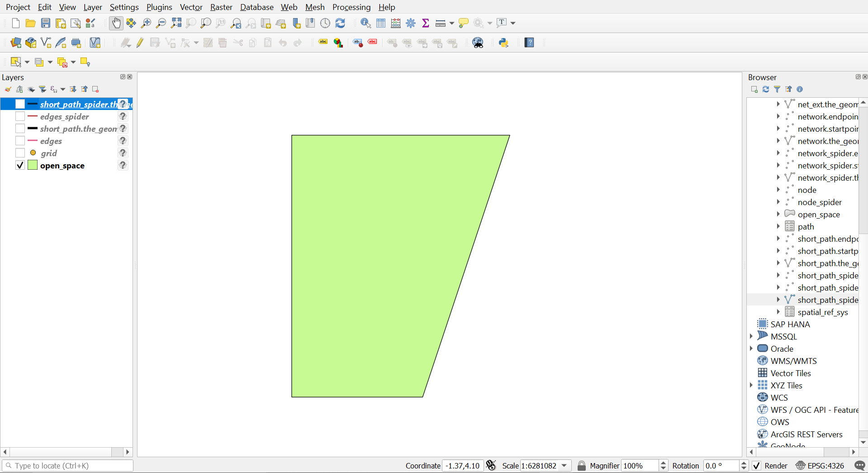
Task: Expand the net_ext.the_geom browser item
Action: point(778,104)
